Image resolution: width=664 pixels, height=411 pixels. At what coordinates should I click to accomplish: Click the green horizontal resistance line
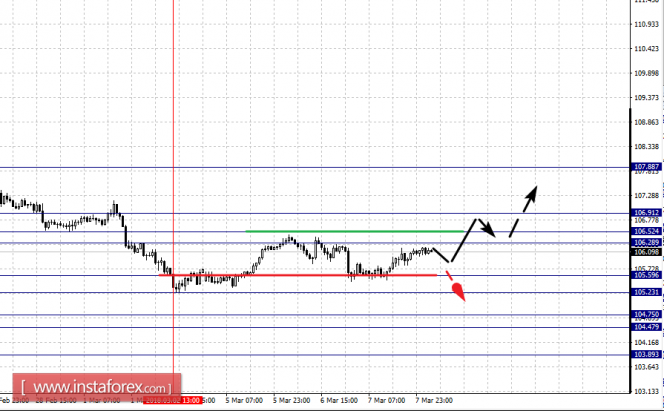[x=355, y=231]
